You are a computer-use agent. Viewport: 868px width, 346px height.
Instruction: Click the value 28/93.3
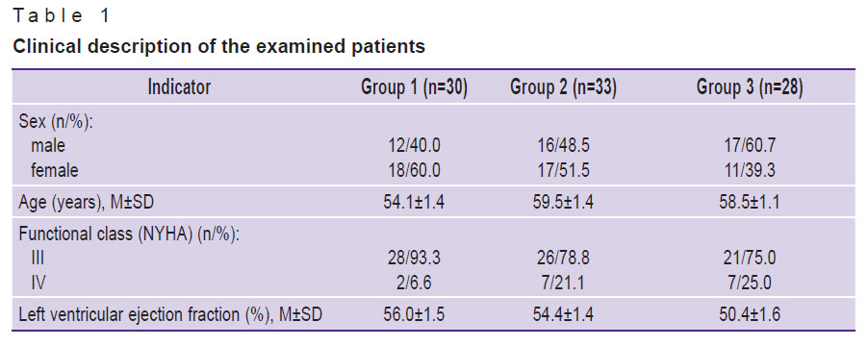414,259
